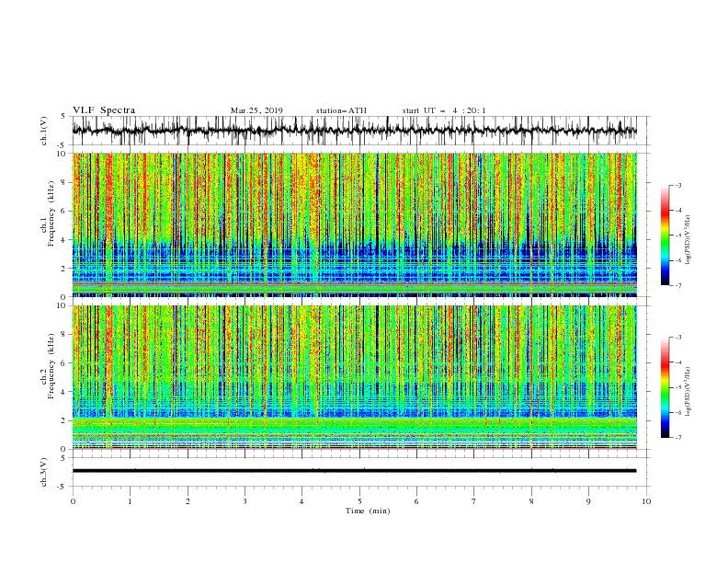Click the upper color scale bar beside ch.1
The height and width of the screenshot is (563, 728).
point(665,236)
